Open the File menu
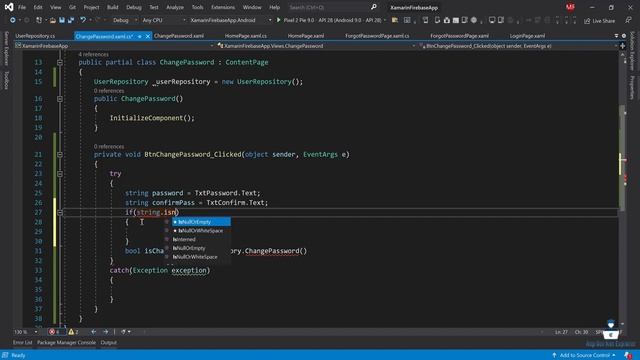Viewport: 640px width, 360px height. [22, 7]
